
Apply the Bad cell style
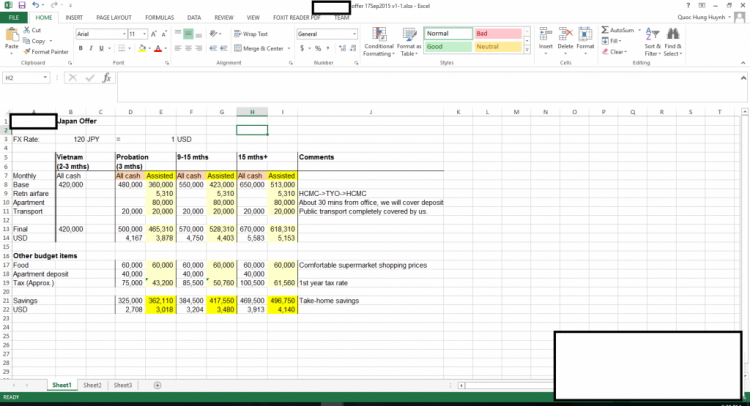pyautogui.click(x=497, y=33)
